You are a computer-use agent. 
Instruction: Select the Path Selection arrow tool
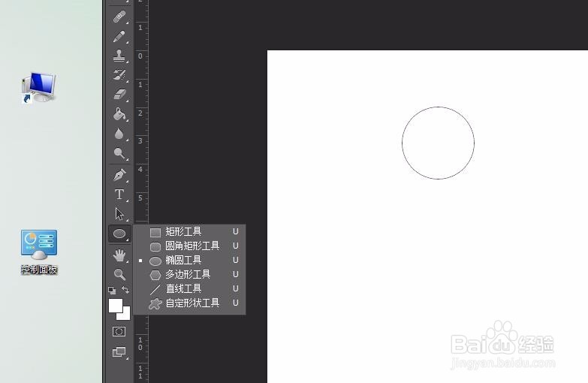pos(119,214)
